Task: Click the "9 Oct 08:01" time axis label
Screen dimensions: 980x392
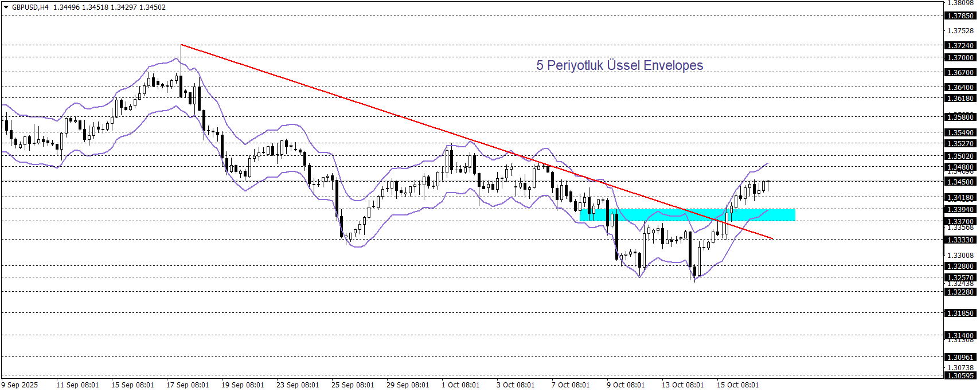Action: (626, 385)
